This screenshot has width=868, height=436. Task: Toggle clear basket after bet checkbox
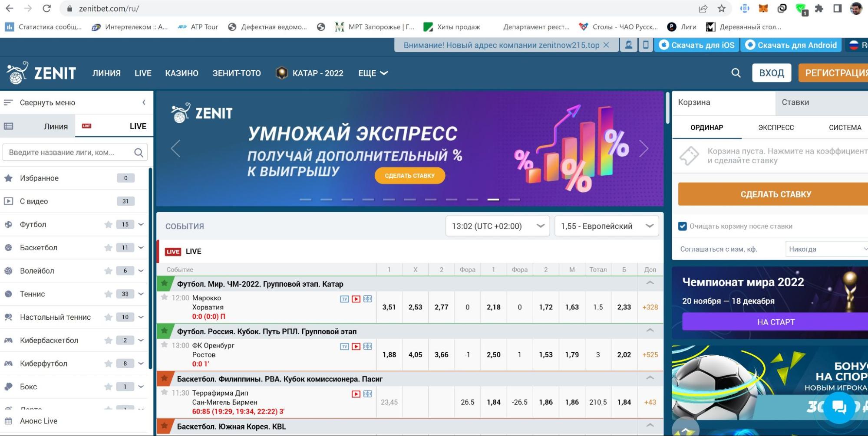[683, 226]
